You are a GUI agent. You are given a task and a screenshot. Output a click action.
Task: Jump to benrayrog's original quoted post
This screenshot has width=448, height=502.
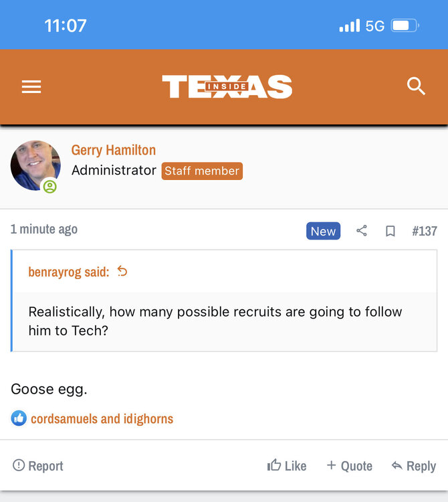click(122, 271)
